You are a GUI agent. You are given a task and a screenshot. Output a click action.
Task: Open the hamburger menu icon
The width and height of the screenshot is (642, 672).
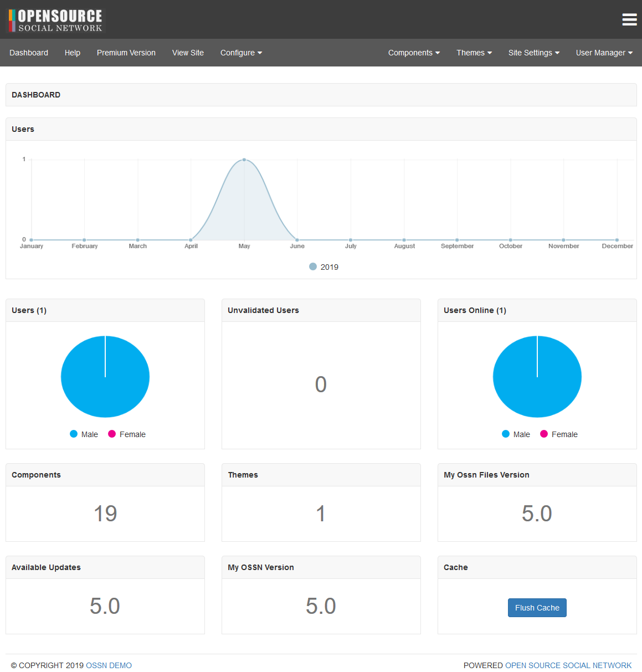click(x=629, y=19)
